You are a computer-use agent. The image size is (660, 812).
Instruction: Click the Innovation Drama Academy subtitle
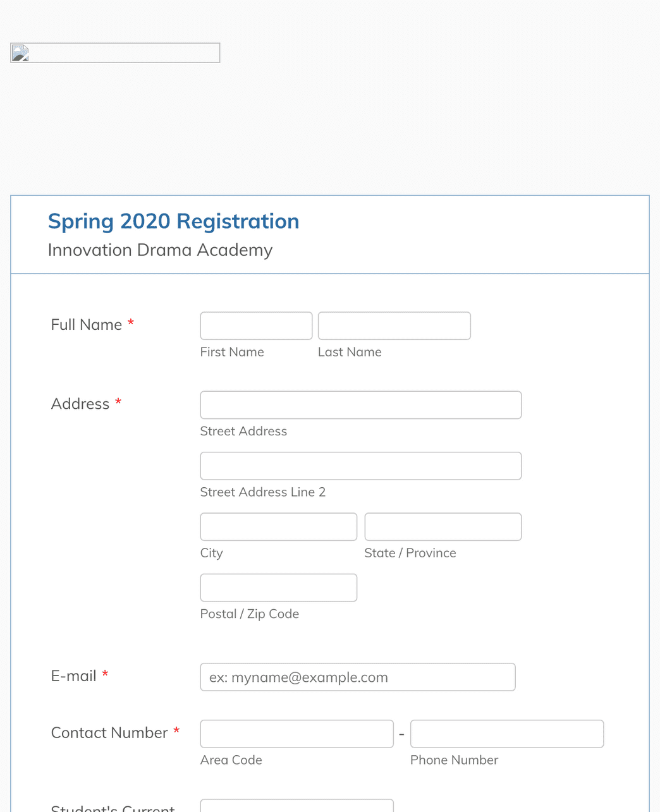point(160,250)
